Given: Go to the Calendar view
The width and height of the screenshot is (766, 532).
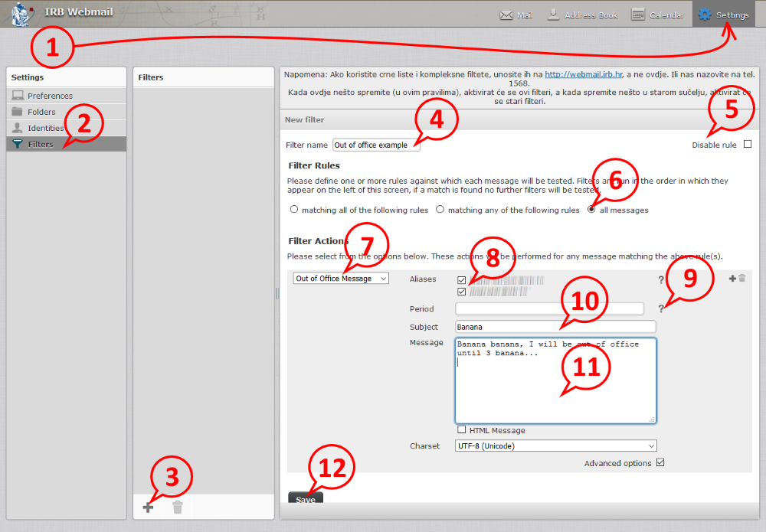Looking at the screenshot, I should [658, 15].
